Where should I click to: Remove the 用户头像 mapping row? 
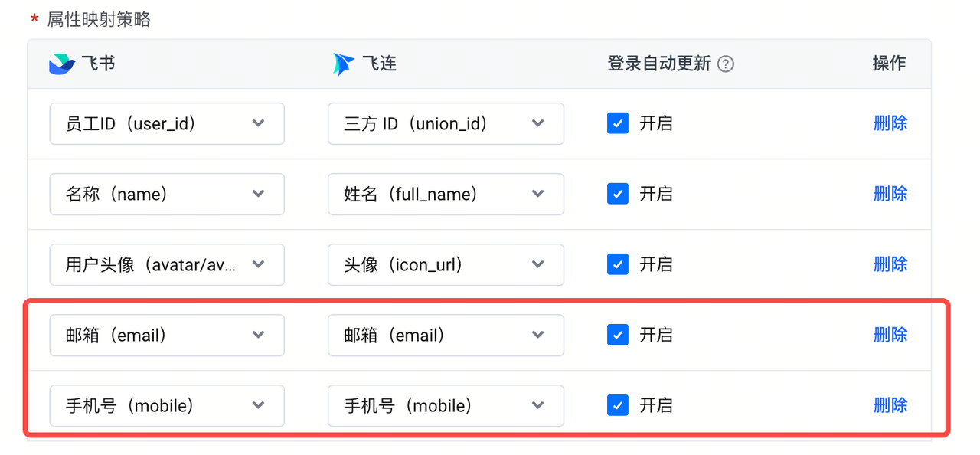890,264
